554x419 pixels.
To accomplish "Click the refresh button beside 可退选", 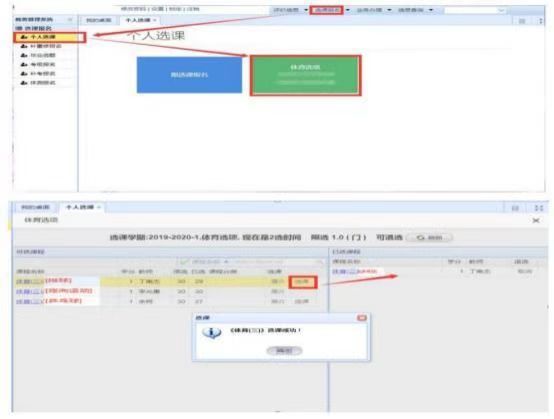I will (429, 237).
